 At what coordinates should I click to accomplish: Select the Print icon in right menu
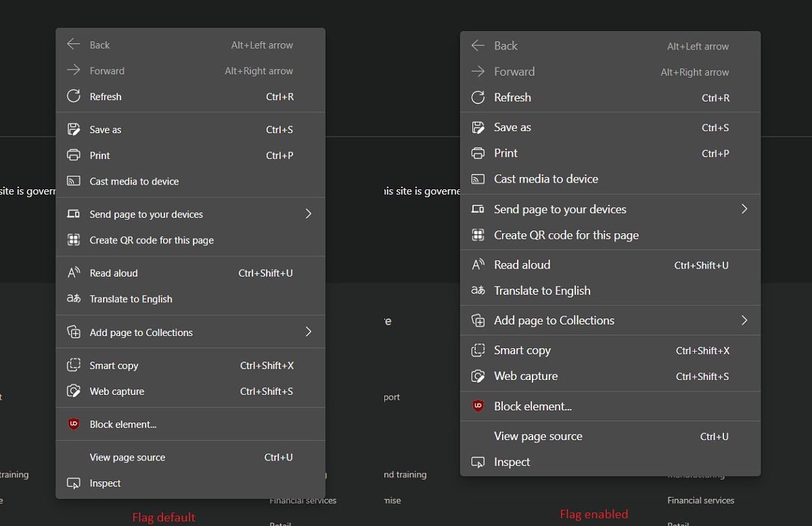478,153
